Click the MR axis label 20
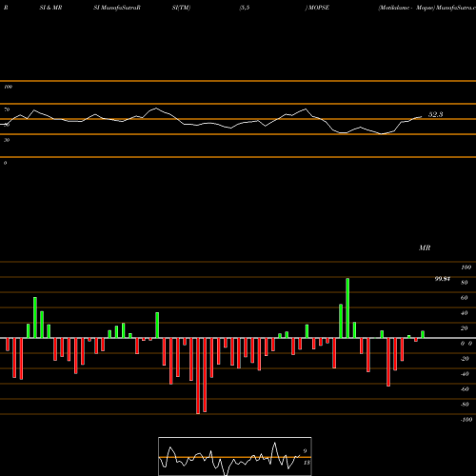Screen dimensions: 476x476 click(x=465, y=328)
